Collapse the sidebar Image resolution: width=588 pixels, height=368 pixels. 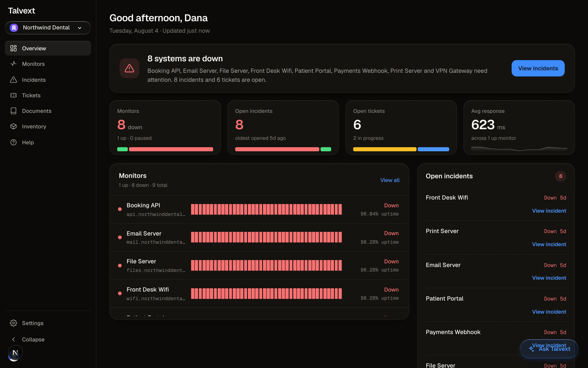tap(48, 339)
